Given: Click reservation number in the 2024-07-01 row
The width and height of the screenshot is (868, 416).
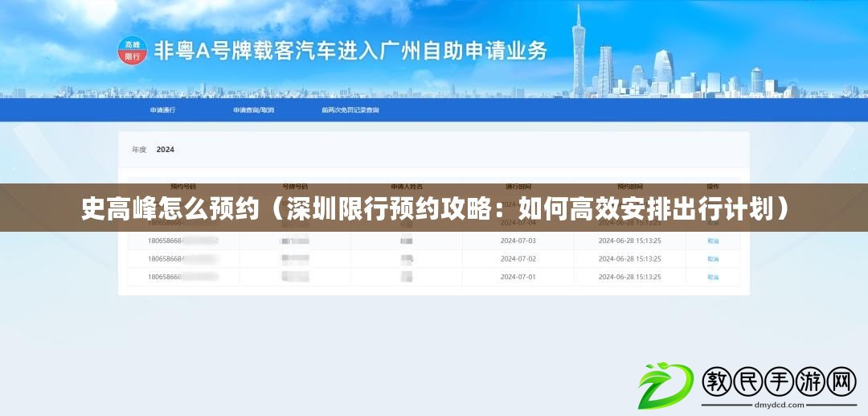Looking at the screenshot, I should (x=183, y=277).
